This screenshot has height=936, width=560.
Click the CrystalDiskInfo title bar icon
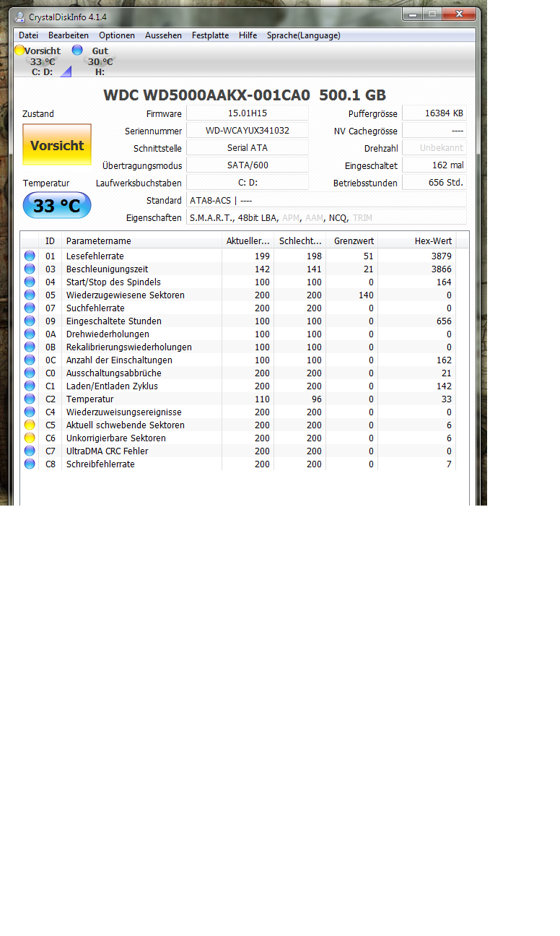point(19,17)
